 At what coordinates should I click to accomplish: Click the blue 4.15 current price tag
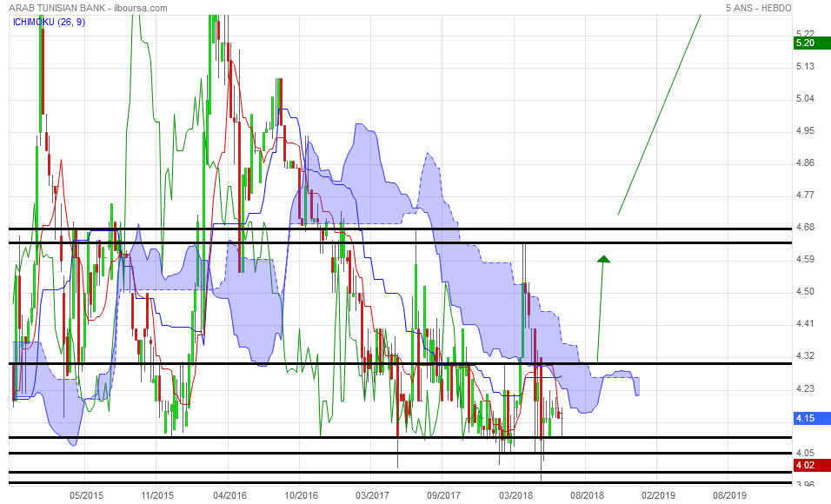pos(812,418)
